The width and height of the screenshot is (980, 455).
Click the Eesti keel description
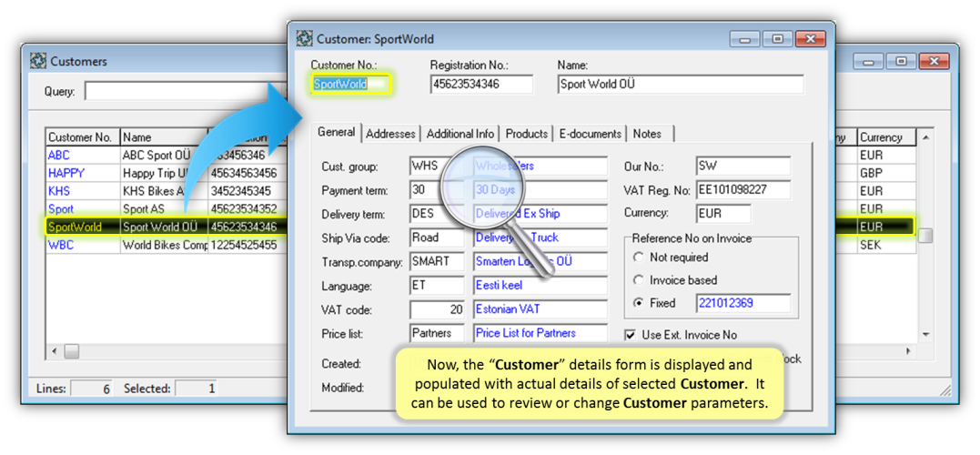[540, 286]
